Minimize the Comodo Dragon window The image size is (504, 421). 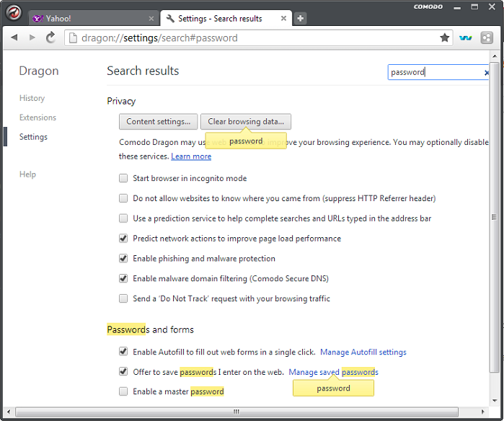(457, 7)
